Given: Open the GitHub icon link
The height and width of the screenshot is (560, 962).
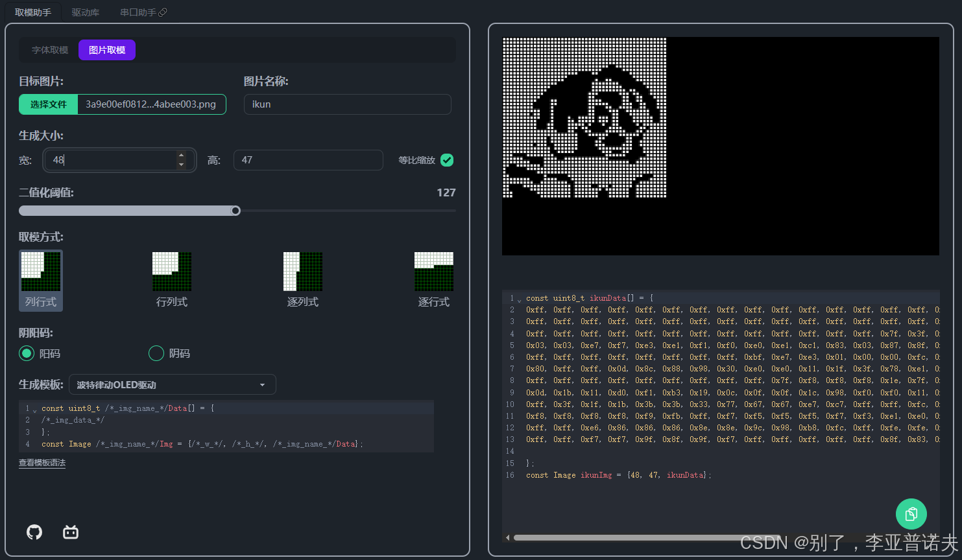Looking at the screenshot, I should tap(34, 532).
